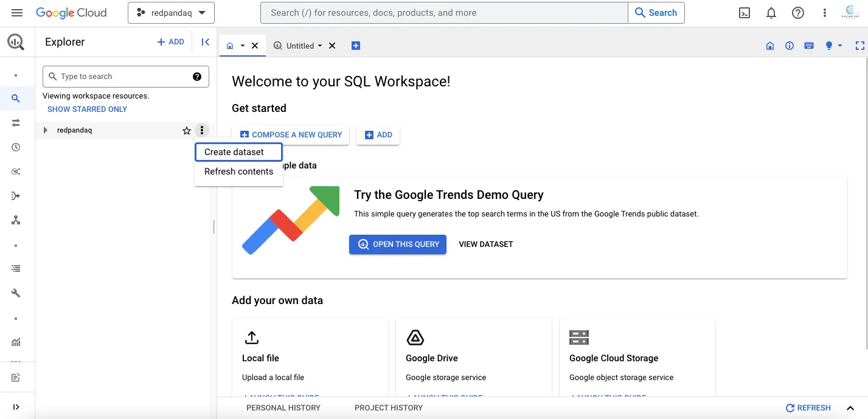The height and width of the screenshot is (419, 868).
Task: Expand the left sidebar navigation
Action: coord(16,407)
